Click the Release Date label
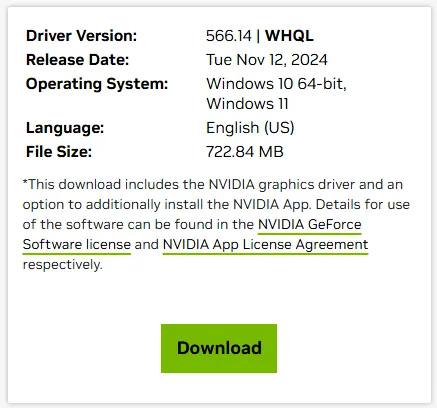 77,60
